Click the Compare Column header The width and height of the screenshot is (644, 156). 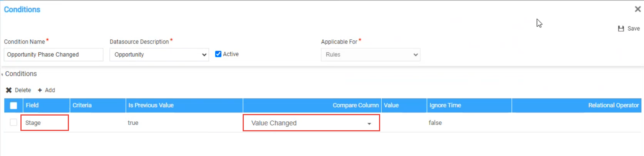356,105
